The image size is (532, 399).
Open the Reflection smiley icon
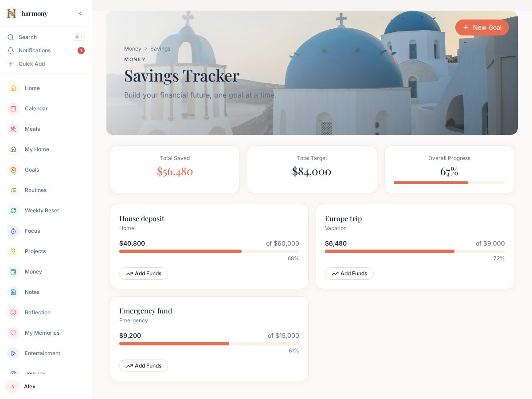13,313
